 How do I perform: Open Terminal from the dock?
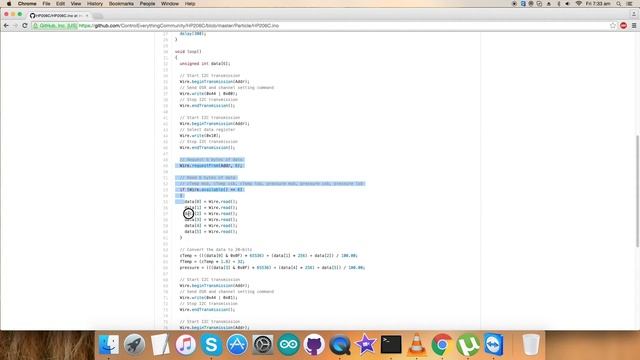coord(391,345)
